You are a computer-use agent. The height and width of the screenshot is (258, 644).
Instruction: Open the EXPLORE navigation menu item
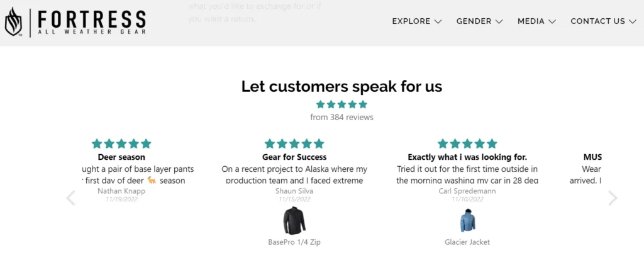(x=417, y=21)
